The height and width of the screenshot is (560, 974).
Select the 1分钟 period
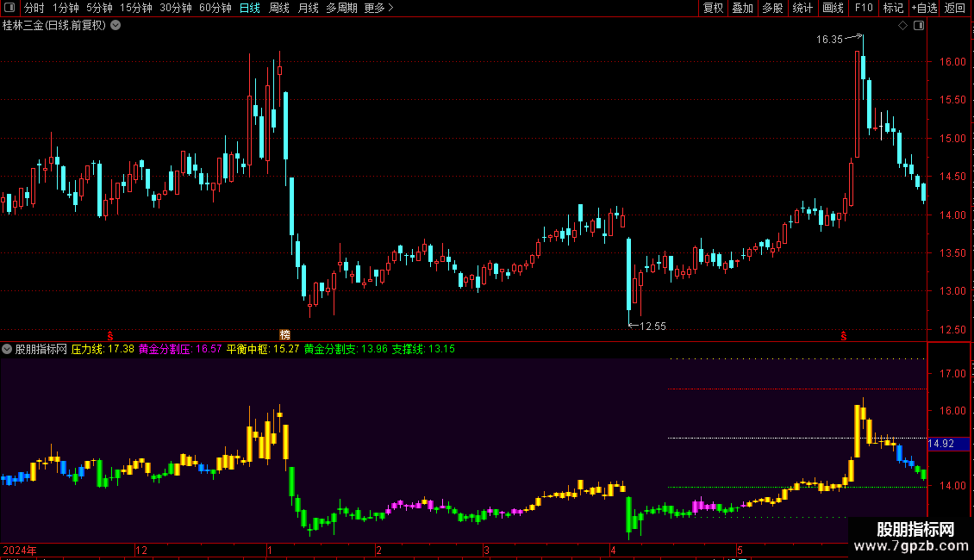[x=66, y=8]
